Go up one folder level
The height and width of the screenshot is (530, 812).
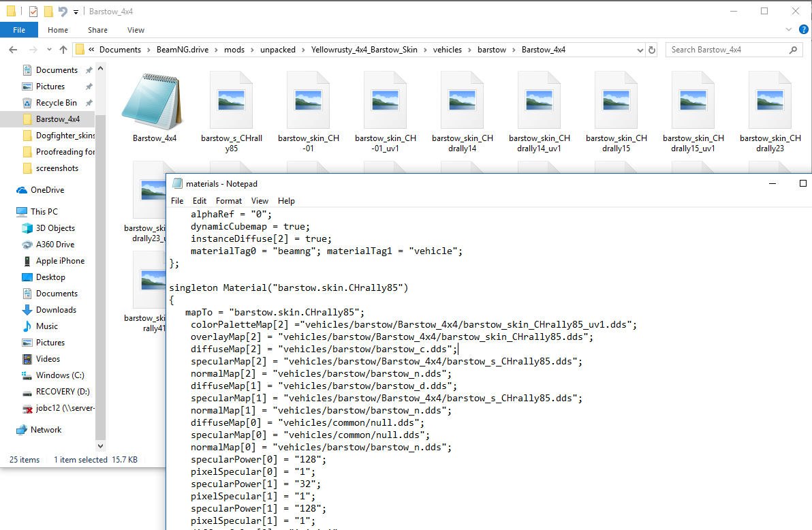click(63, 50)
